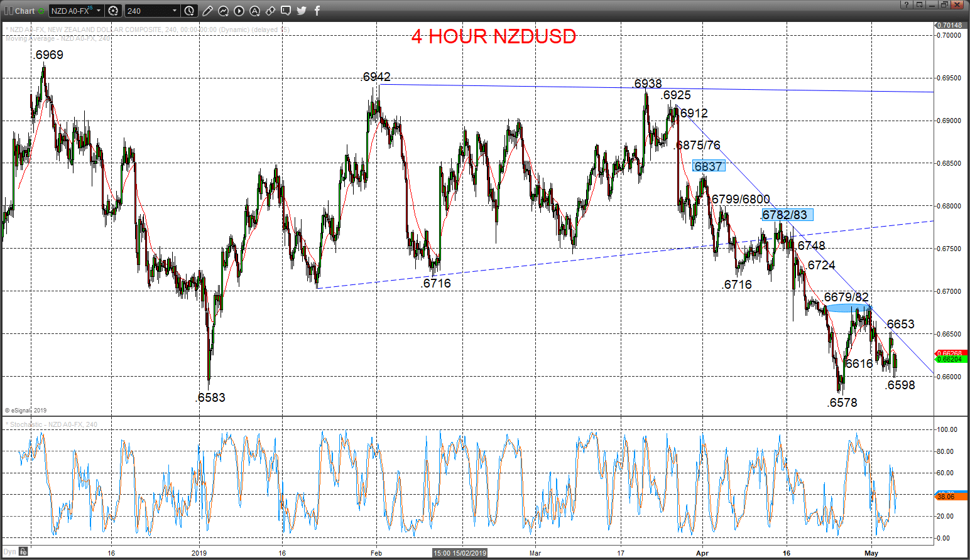Click the NEW ZEALAND DOLLAR COMPOSITE header text
The height and width of the screenshot is (560, 970).
tap(104, 30)
